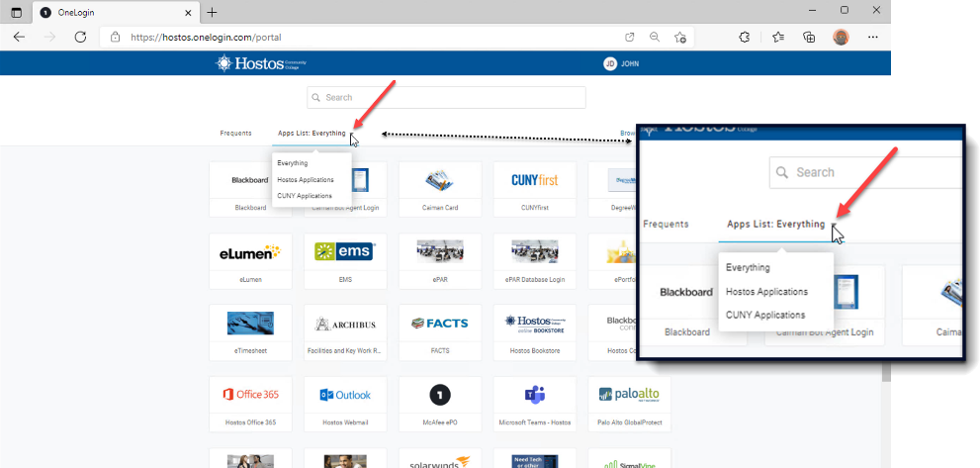
Task: Open the solarwinds app tile
Action: click(440, 458)
